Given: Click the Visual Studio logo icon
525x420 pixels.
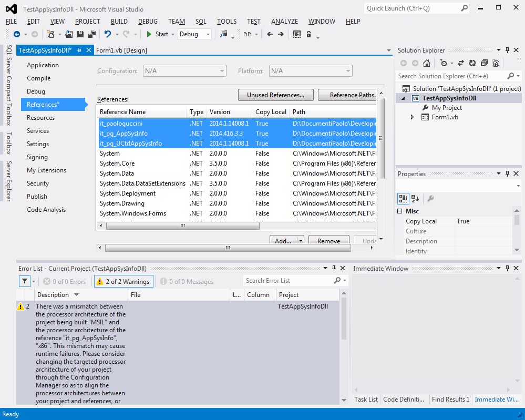Looking at the screenshot, I should tap(12, 9).
